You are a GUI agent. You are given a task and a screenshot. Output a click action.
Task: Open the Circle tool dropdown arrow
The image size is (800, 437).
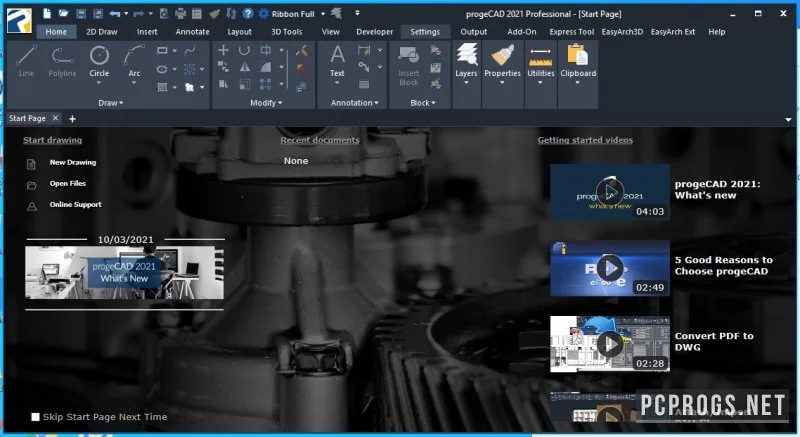click(x=99, y=83)
